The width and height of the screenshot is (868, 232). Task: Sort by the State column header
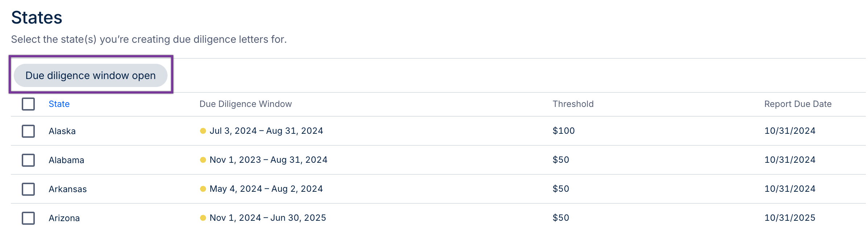(59, 104)
